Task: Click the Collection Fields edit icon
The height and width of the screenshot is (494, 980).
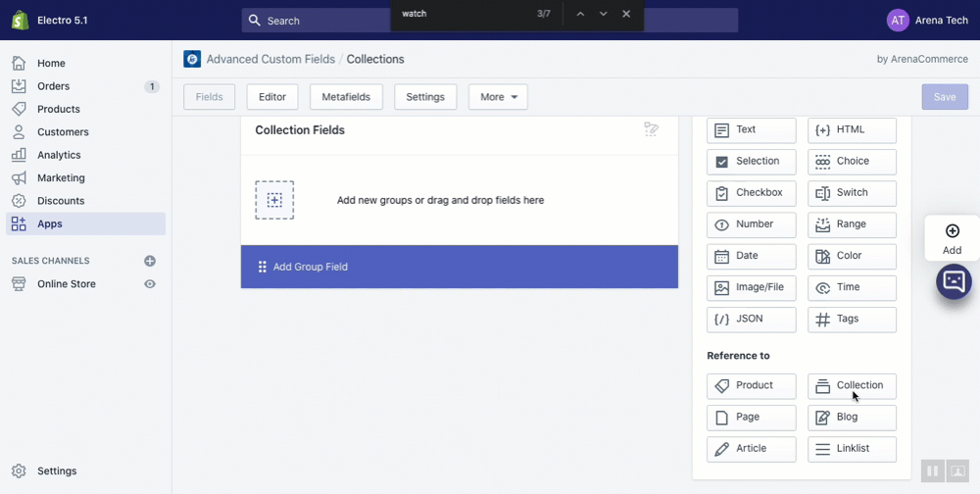Action: point(652,129)
